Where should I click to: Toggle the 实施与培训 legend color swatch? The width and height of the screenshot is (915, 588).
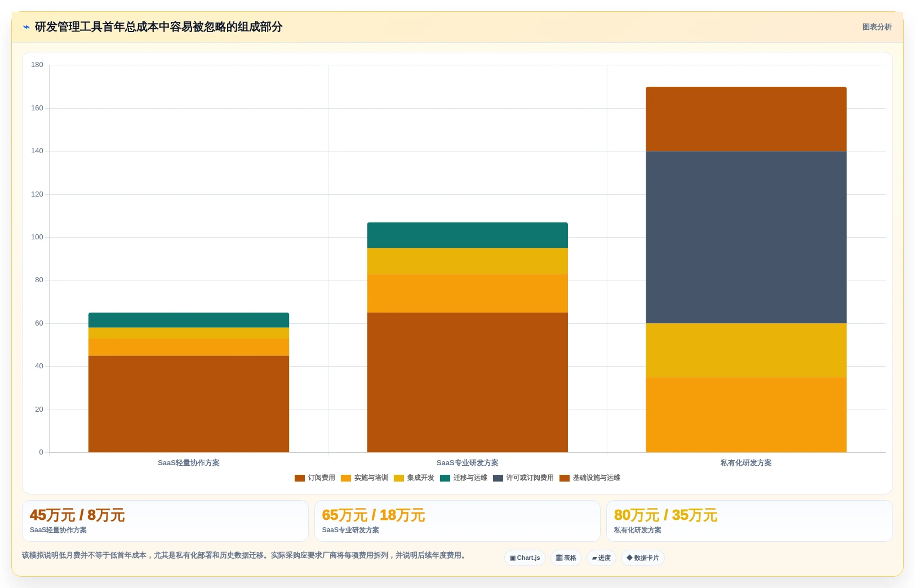(x=346, y=478)
